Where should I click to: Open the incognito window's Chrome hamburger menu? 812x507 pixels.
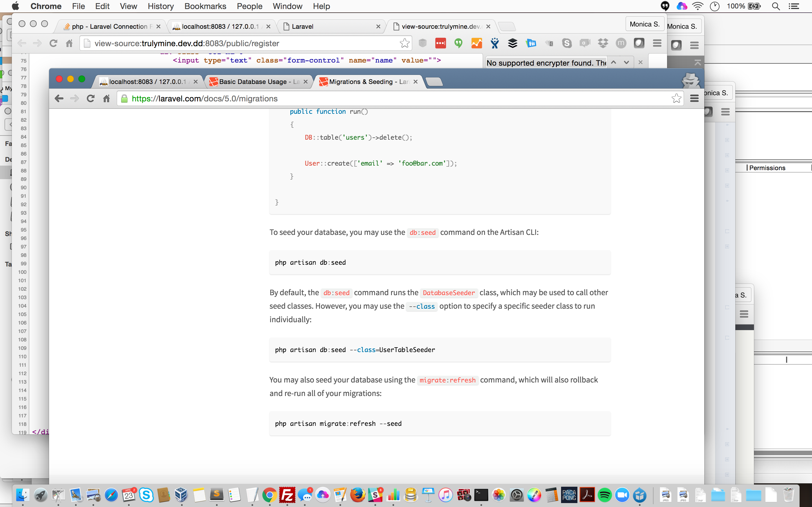[x=694, y=99]
